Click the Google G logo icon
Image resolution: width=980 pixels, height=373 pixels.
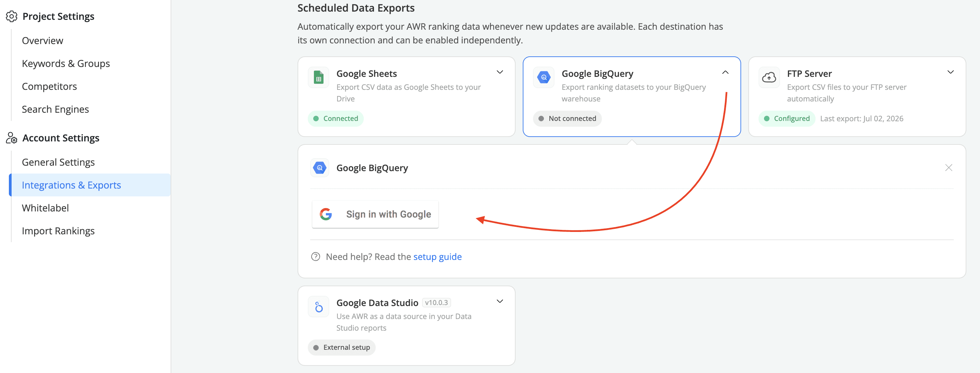326,214
